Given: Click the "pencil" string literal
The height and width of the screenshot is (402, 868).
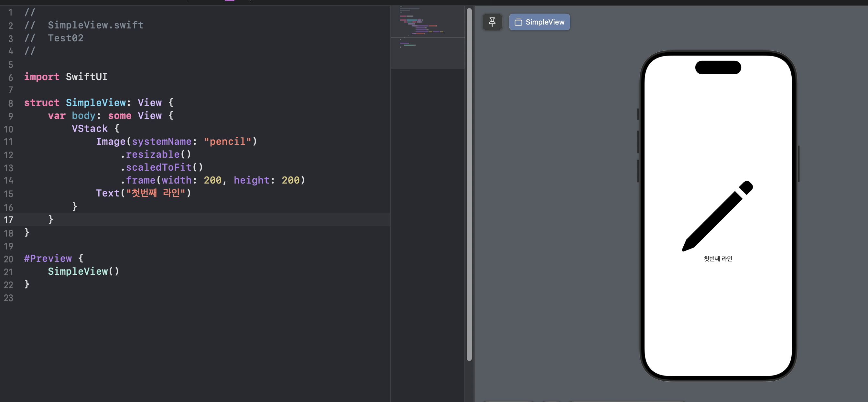Looking at the screenshot, I should pos(227,142).
